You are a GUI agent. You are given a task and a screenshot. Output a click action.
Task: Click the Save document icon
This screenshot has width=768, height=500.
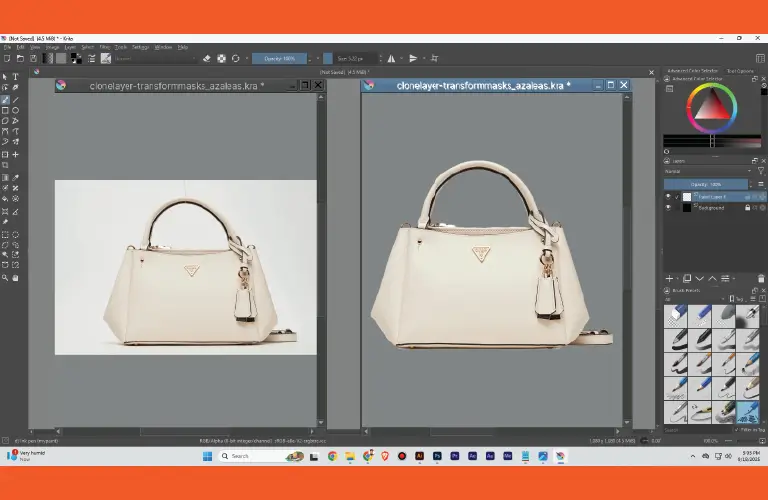tap(32, 58)
